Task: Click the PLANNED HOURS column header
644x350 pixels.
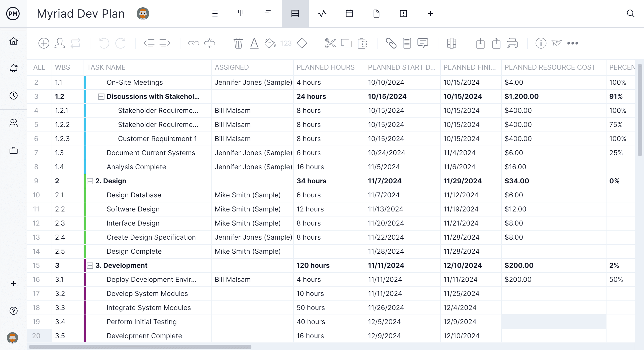Action: coord(325,67)
